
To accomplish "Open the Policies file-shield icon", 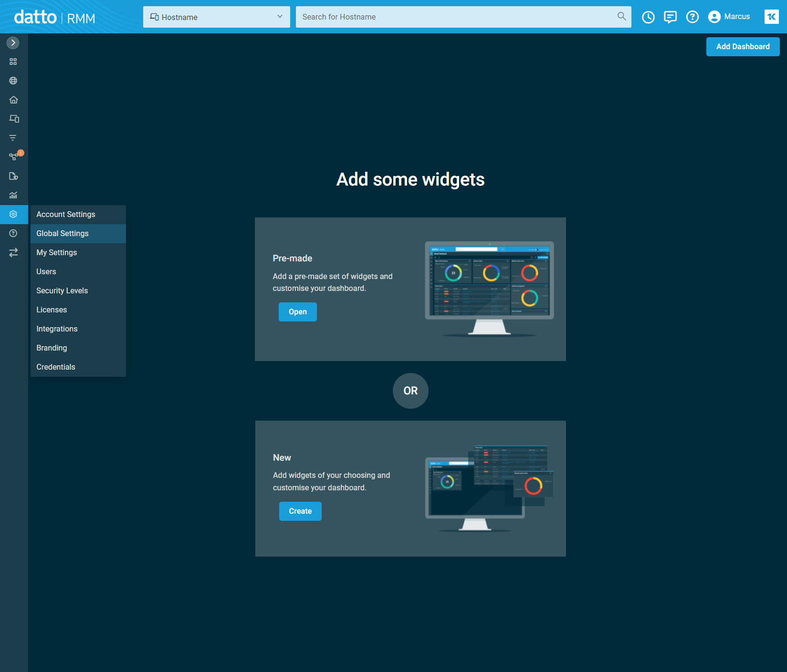I will pos(13,176).
